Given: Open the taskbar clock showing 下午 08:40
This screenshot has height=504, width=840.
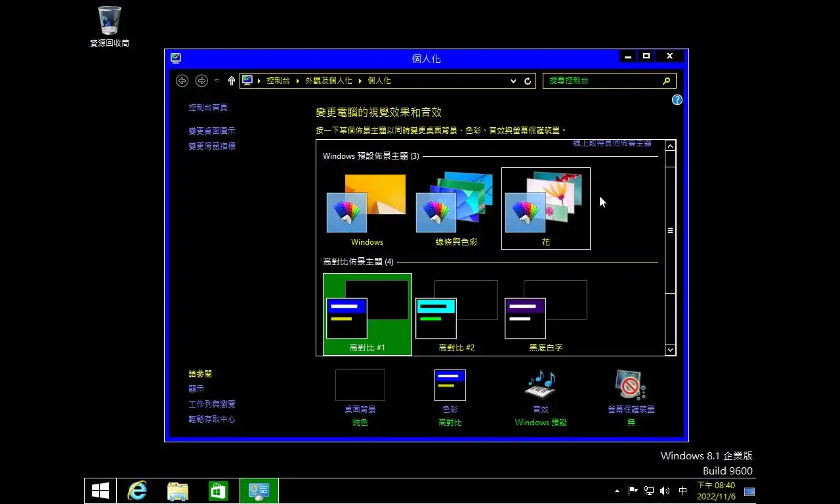Looking at the screenshot, I should 716,491.
